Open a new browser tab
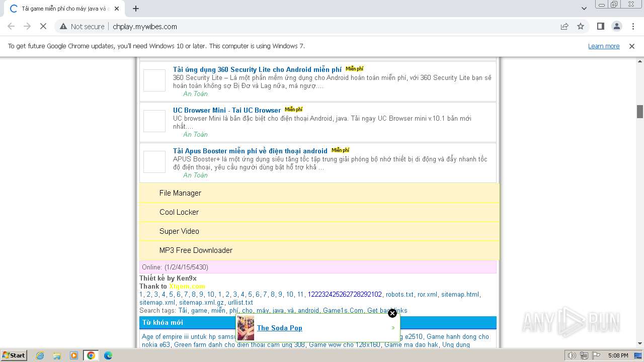 click(x=136, y=9)
